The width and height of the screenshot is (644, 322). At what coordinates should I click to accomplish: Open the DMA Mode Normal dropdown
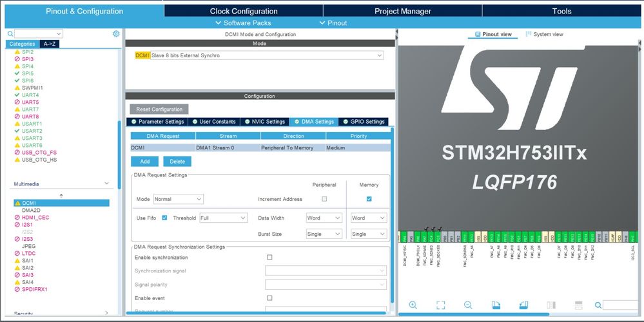pyautogui.click(x=179, y=199)
